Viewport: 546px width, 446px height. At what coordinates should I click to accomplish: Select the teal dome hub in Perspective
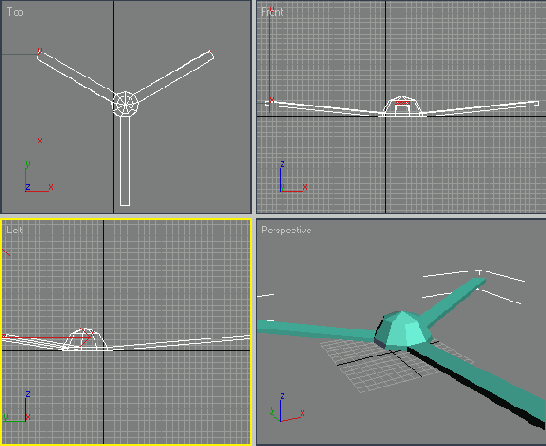tap(403, 330)
